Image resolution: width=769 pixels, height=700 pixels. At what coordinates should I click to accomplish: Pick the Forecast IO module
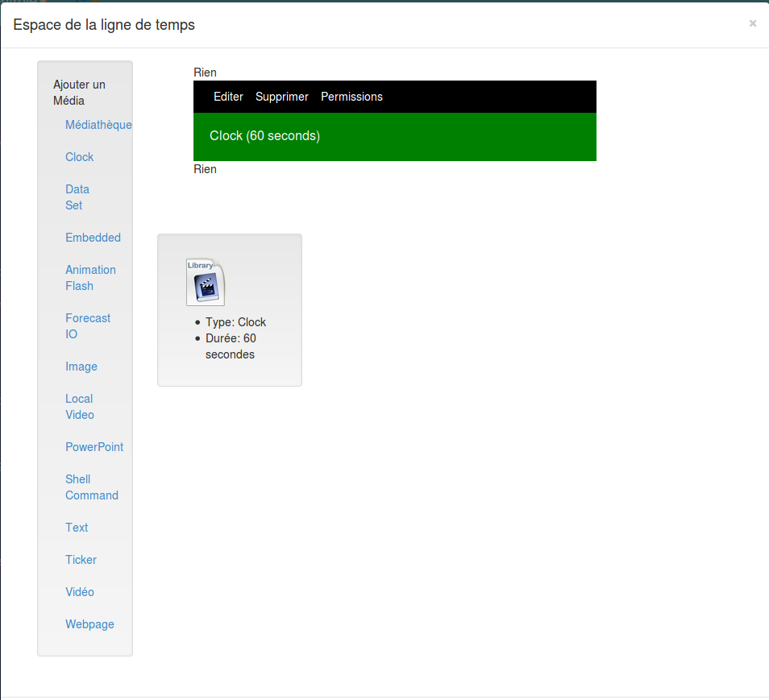click(x=88, y=326)
